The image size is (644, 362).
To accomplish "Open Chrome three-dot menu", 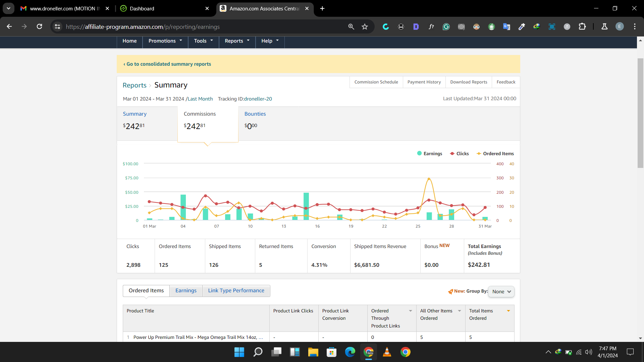I will pos(635,26).
